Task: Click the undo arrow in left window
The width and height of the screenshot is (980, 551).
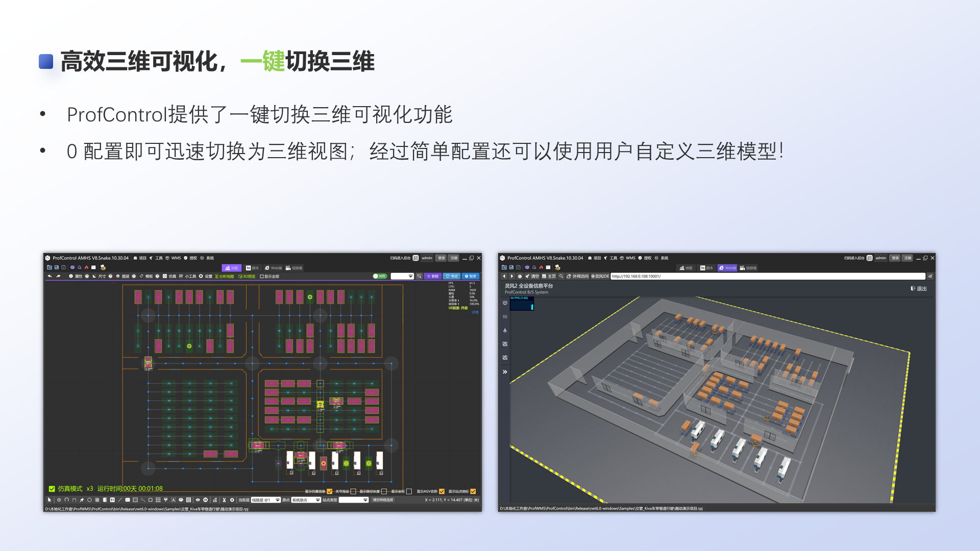Action: pos(50,276)
